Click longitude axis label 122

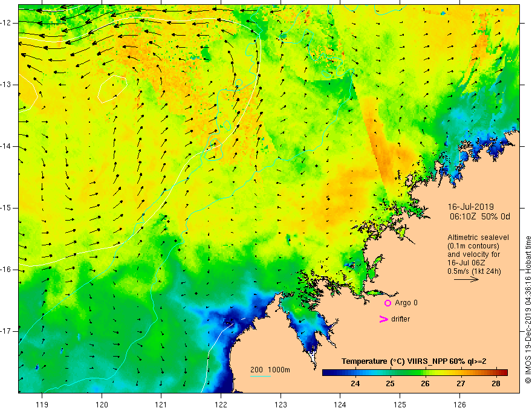[221, 404]
